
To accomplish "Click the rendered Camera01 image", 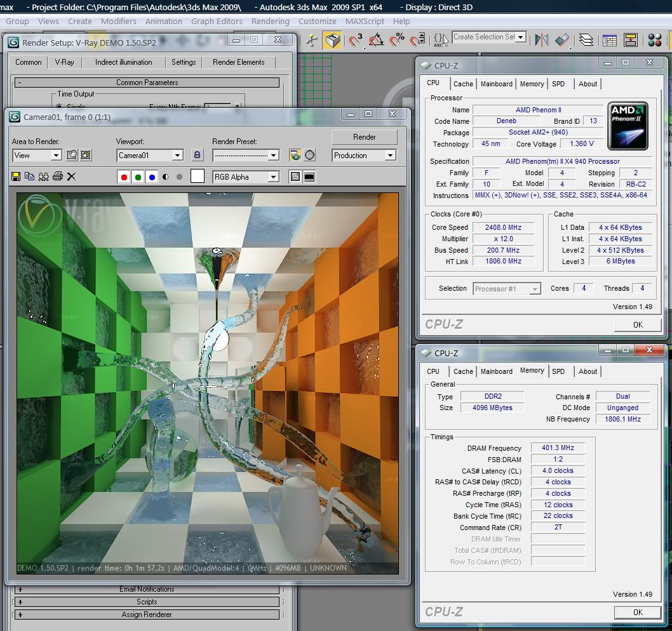I will pyautogui.click(x=208, y=383).
